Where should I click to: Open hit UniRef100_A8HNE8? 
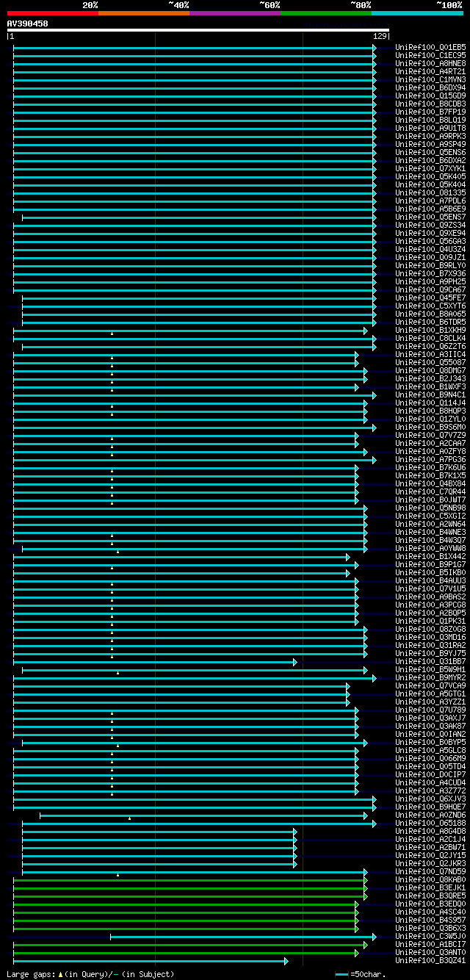(x=430, y=64)
